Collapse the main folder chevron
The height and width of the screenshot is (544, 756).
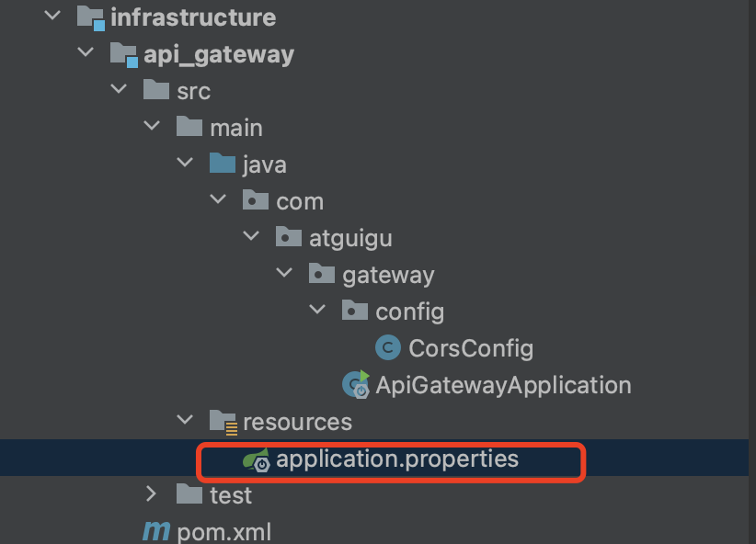tap(151, 126)
